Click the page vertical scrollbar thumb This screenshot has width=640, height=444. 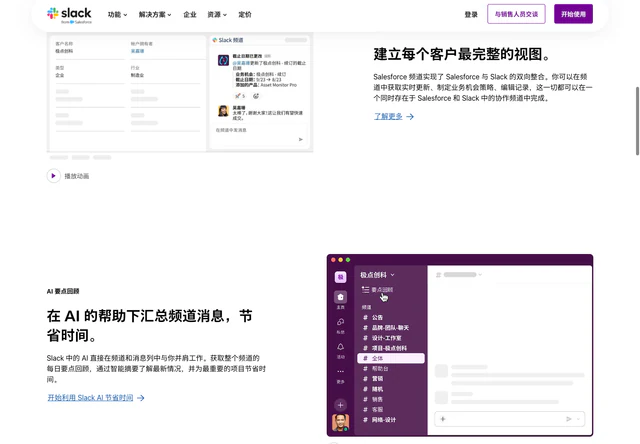click(637, 121)
